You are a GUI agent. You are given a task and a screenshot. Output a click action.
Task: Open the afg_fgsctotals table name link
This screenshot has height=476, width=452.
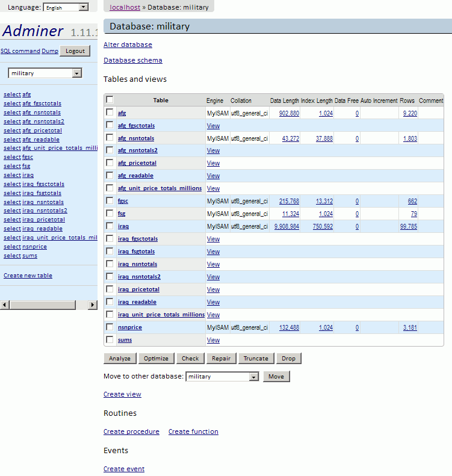136,126
